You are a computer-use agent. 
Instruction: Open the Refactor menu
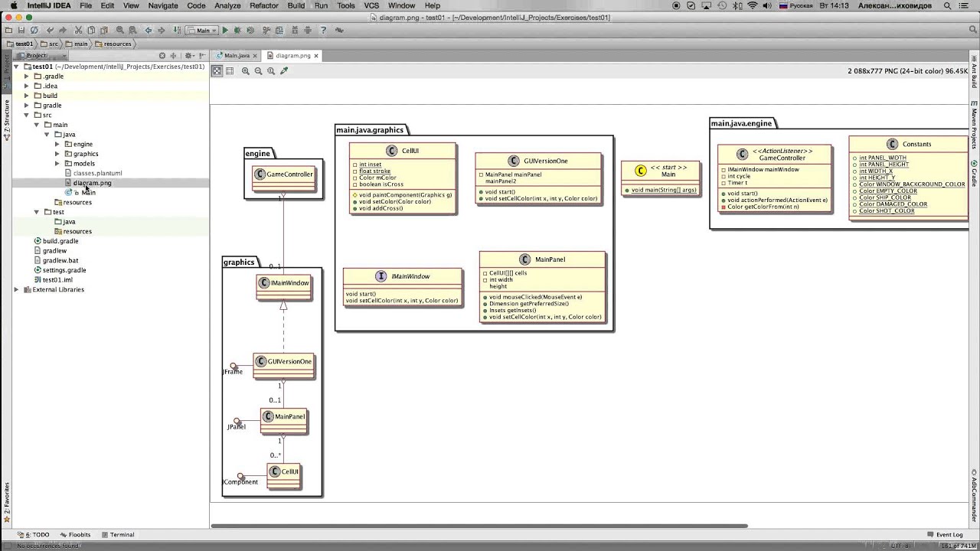tap(264, 5)
